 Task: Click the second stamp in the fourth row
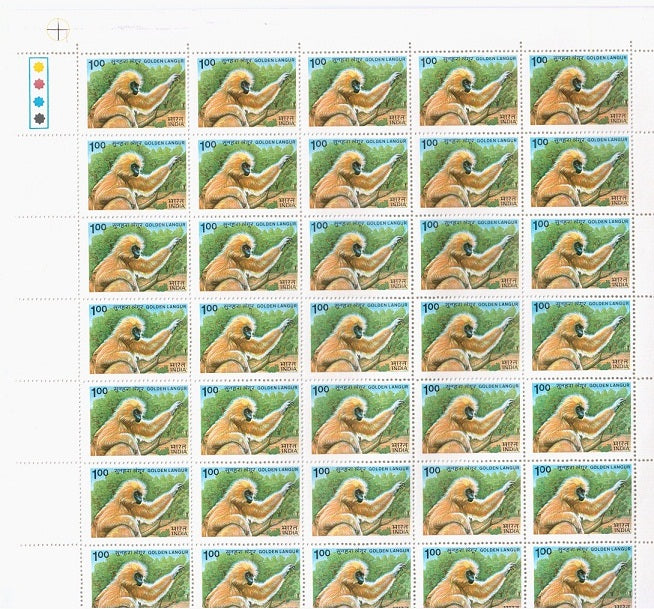(248, 337)
